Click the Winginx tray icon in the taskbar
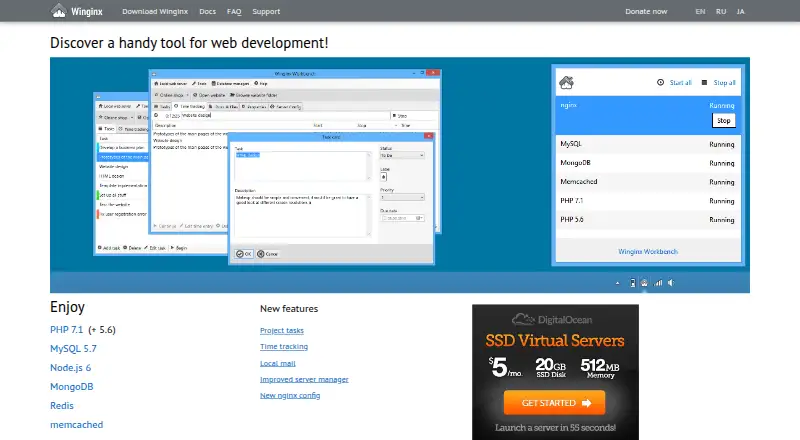The height and width of the screenshot is (440, 800). [644, 283]
